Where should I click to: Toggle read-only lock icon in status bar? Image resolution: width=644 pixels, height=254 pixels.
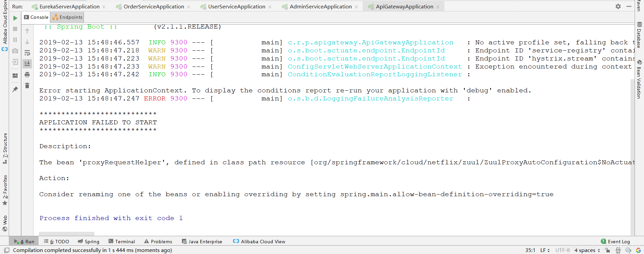[608, 250]
